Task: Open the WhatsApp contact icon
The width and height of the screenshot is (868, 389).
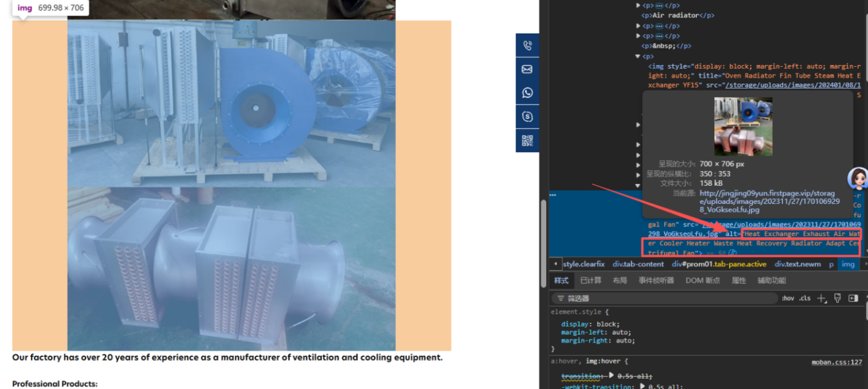Action: [528, 93]
